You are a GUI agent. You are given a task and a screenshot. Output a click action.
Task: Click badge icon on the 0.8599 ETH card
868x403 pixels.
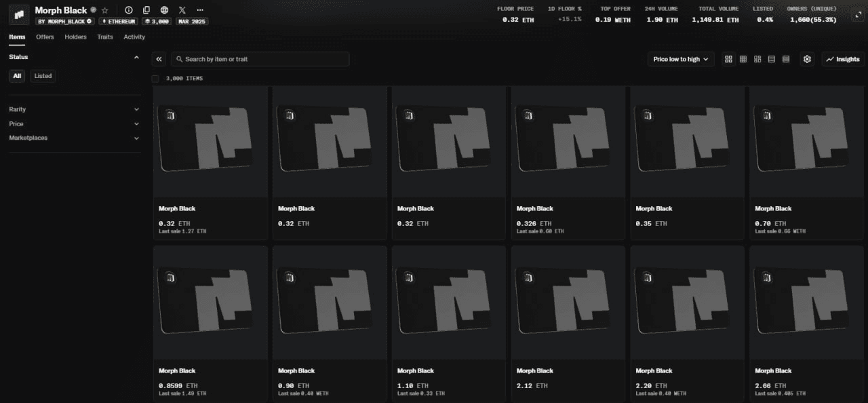click(170, 277)
